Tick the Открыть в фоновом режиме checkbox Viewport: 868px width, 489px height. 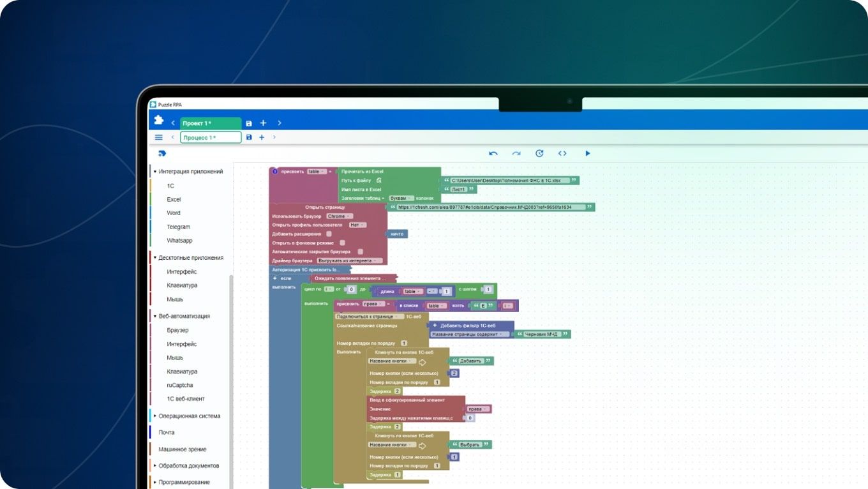[342, 243]
